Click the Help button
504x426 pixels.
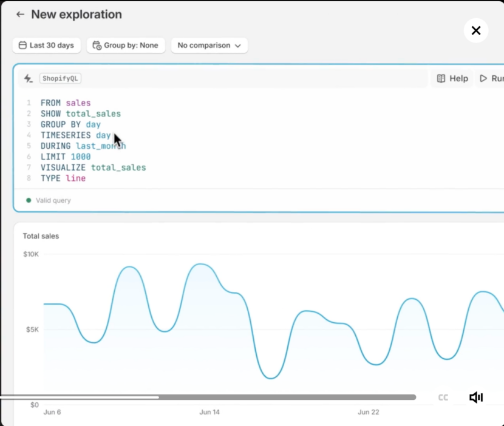(452, 78)
